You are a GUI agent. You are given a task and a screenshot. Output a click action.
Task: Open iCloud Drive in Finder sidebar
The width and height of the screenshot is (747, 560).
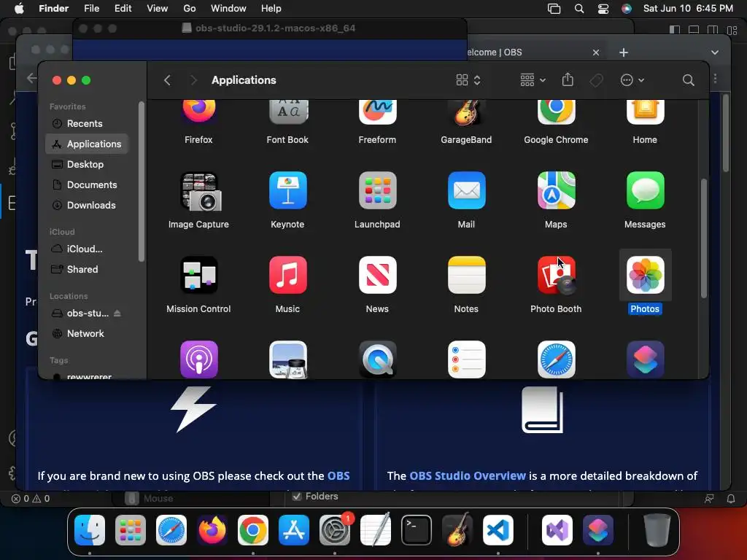point(87,249)
